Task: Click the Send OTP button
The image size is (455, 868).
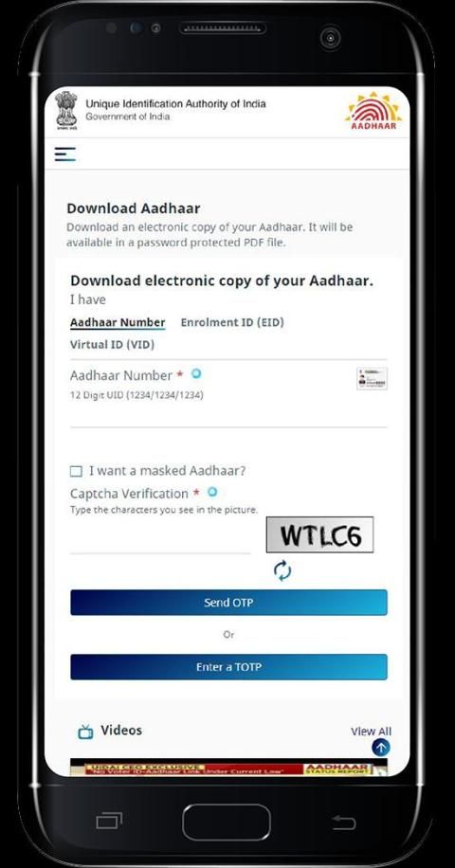Action: pyautogui.click(x=228, y=603)
